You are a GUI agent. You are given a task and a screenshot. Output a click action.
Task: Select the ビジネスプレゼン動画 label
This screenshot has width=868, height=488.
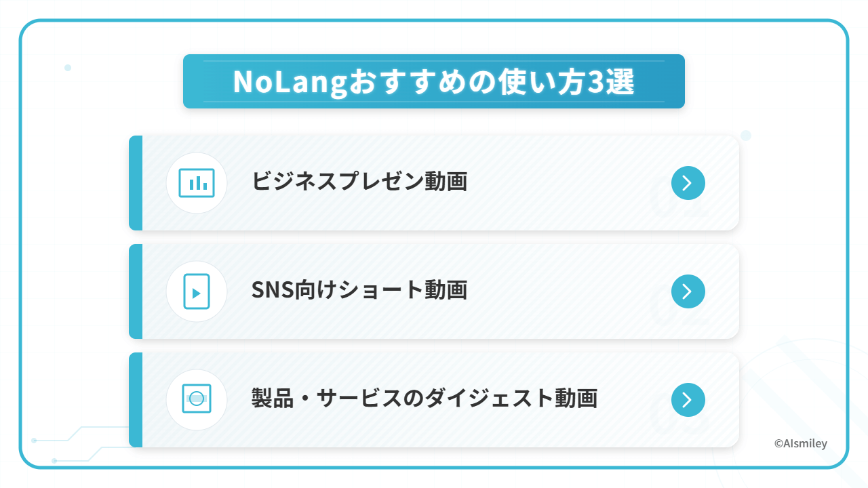(x=359, y=182)
